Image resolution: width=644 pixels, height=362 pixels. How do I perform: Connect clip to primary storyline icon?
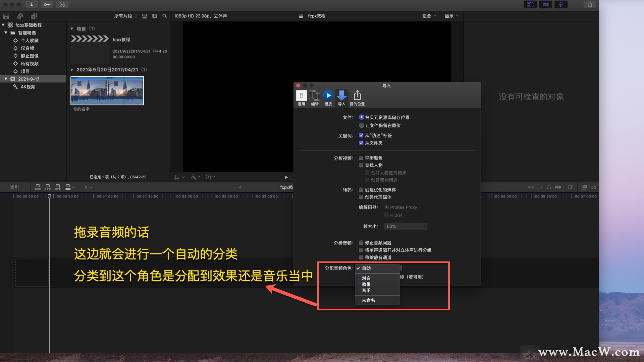38,187
